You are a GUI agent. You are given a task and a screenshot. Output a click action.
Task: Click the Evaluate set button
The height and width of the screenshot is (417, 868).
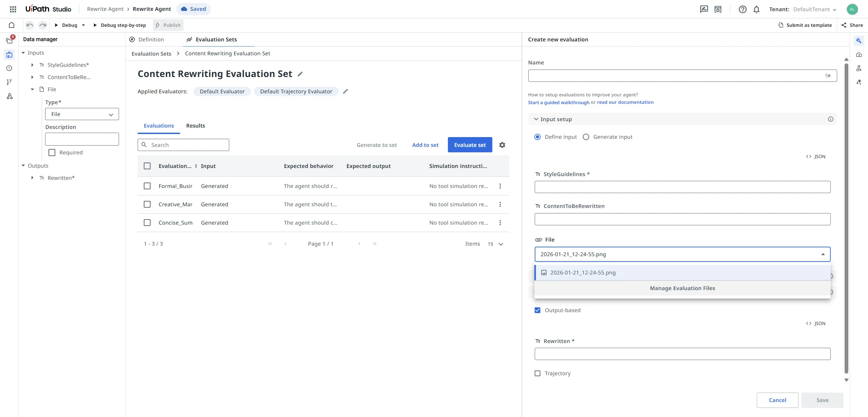coord(470,145)
